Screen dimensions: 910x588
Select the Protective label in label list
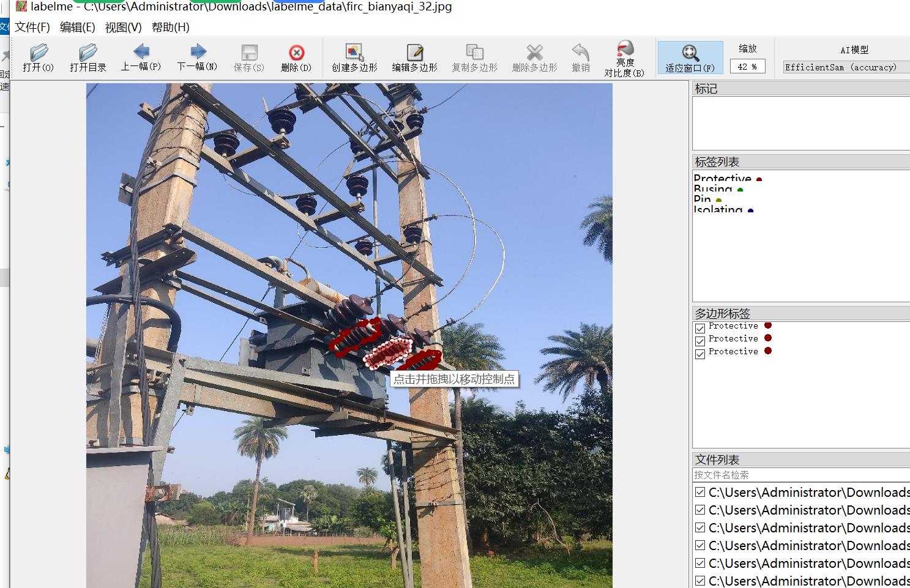tap(722, 179)
